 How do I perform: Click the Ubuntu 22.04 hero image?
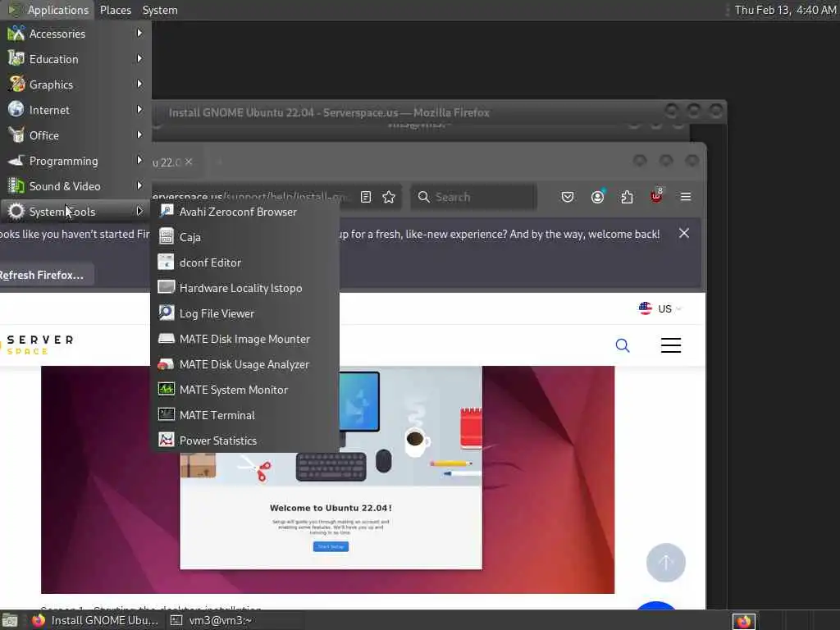pyautogui.click(x=328, y=479)
